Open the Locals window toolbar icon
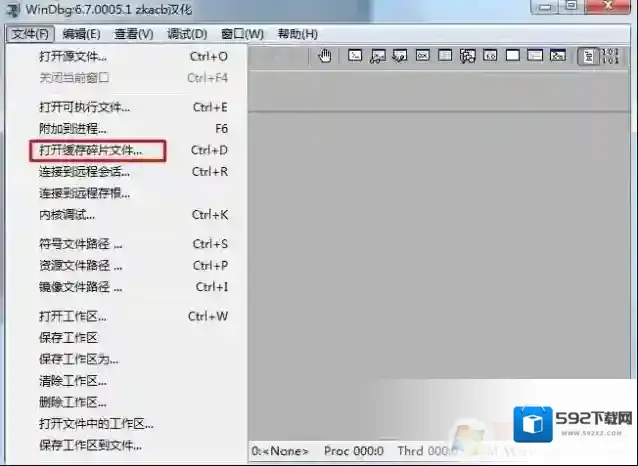Screen dimensions: 638x466 point(399,56)
